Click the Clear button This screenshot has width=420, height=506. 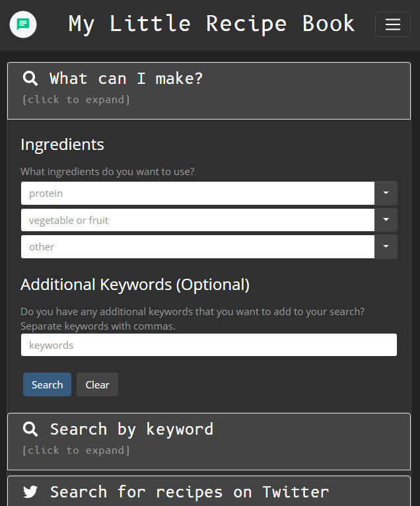pyautogui.click(x=98, y=384)
